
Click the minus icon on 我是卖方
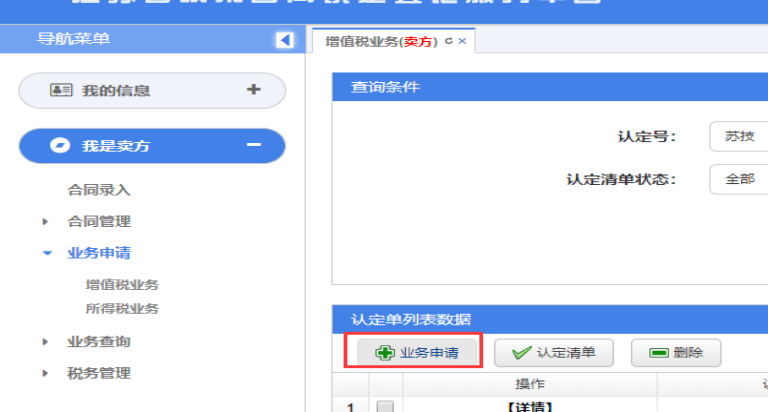pos(253,146)
